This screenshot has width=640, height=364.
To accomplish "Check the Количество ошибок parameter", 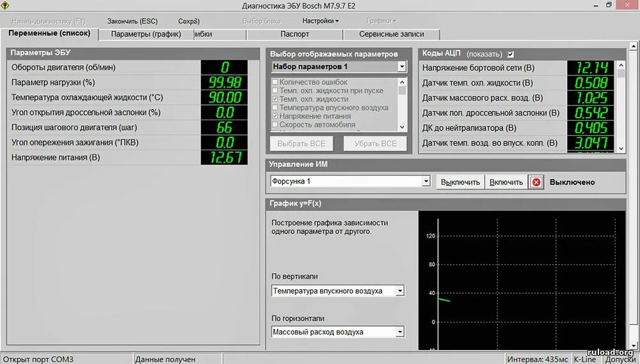I will [275, 82].
